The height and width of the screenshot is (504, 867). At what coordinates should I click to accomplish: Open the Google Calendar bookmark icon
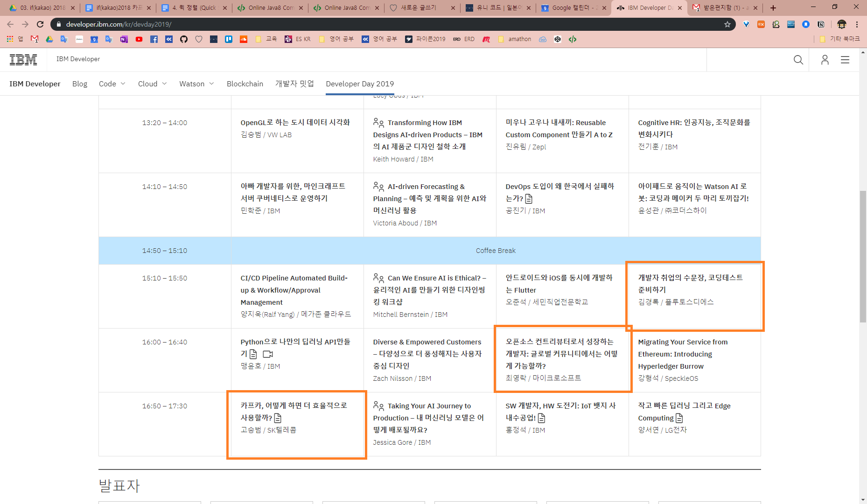(x=94, y=39)
